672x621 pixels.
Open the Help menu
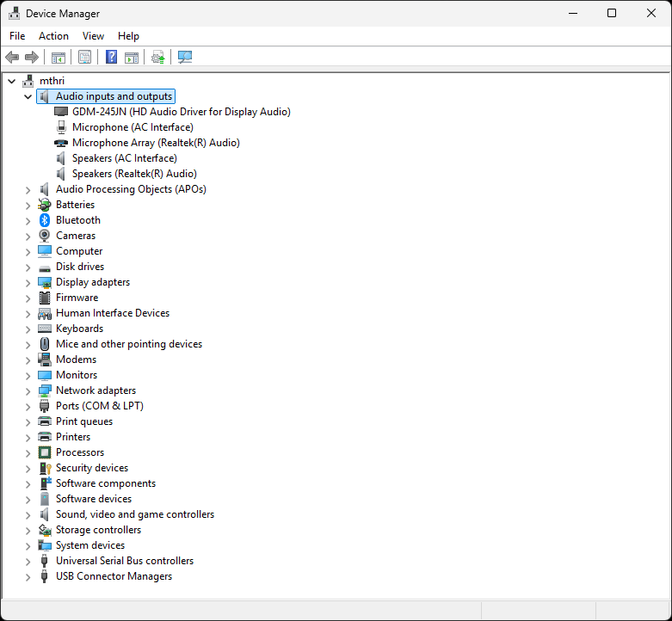click(128, 36)
